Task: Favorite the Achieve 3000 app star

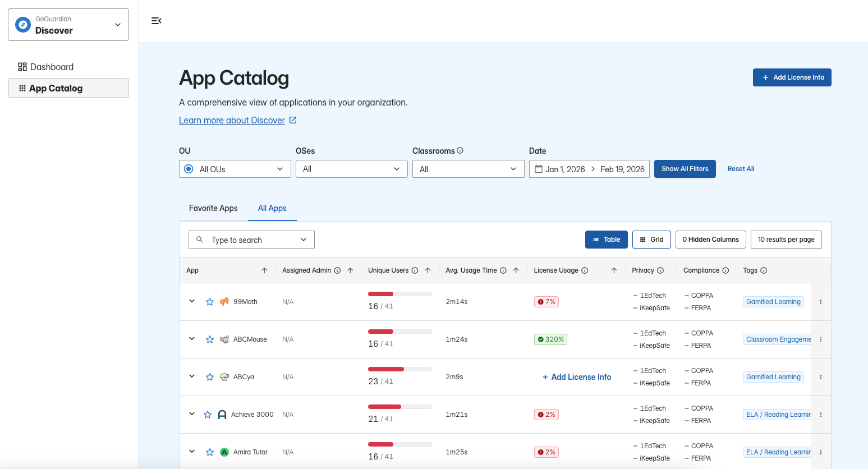Action: click(x=208, y=415)
